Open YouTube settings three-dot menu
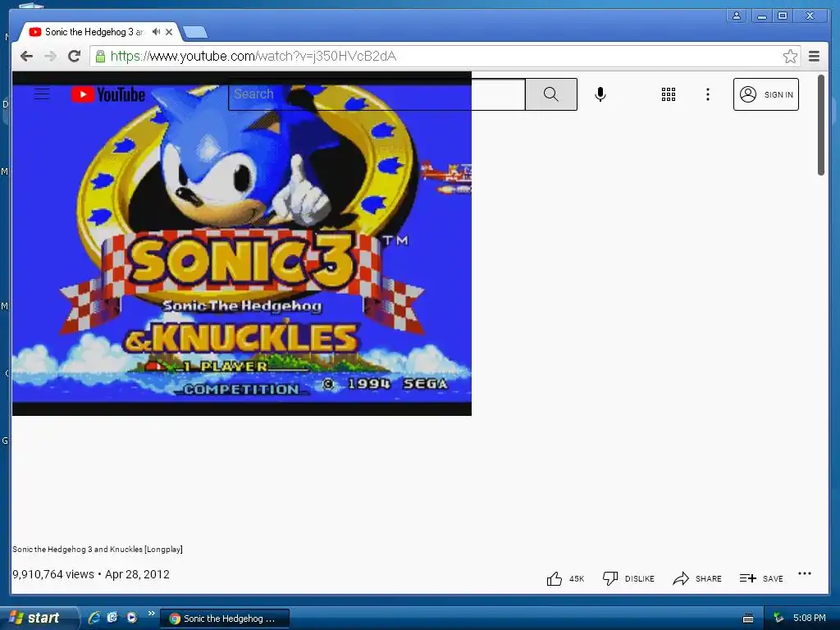This screenshot has height=630, width=840. (708, 94)
